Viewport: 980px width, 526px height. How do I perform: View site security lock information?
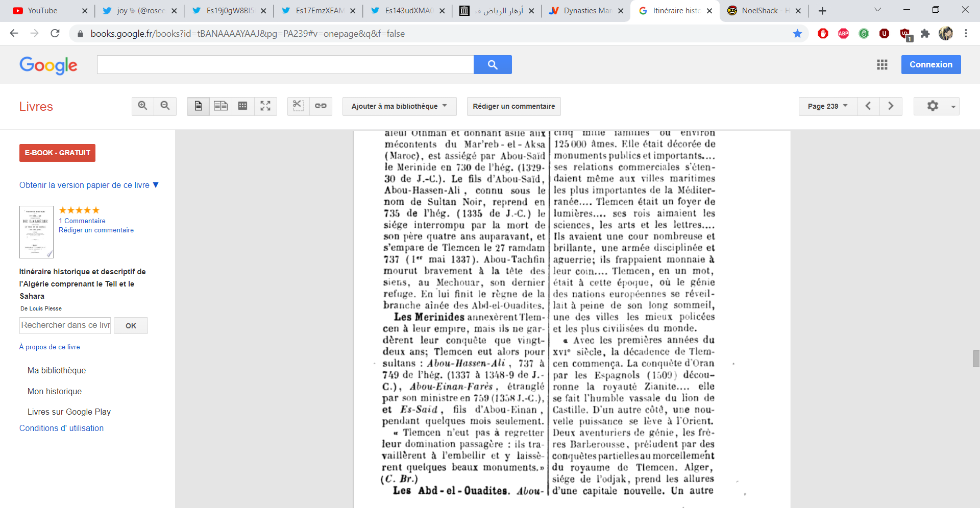point(80,34)
